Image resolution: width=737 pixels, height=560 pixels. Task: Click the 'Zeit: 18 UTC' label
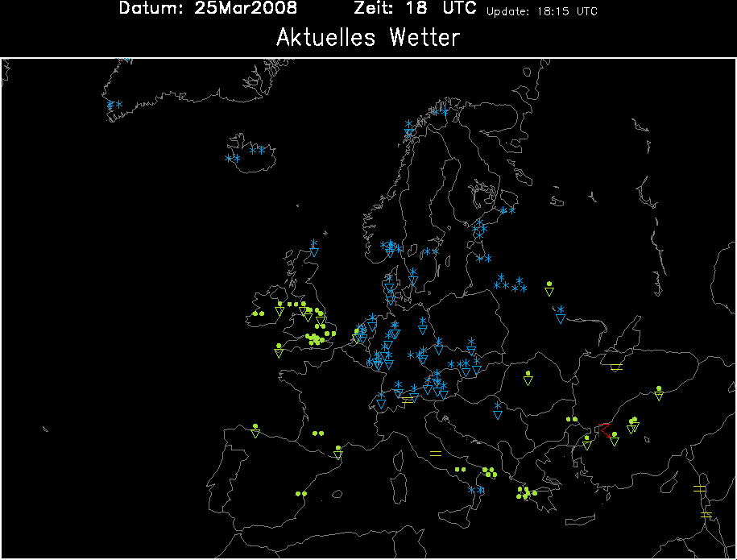[x=415, y=8]
